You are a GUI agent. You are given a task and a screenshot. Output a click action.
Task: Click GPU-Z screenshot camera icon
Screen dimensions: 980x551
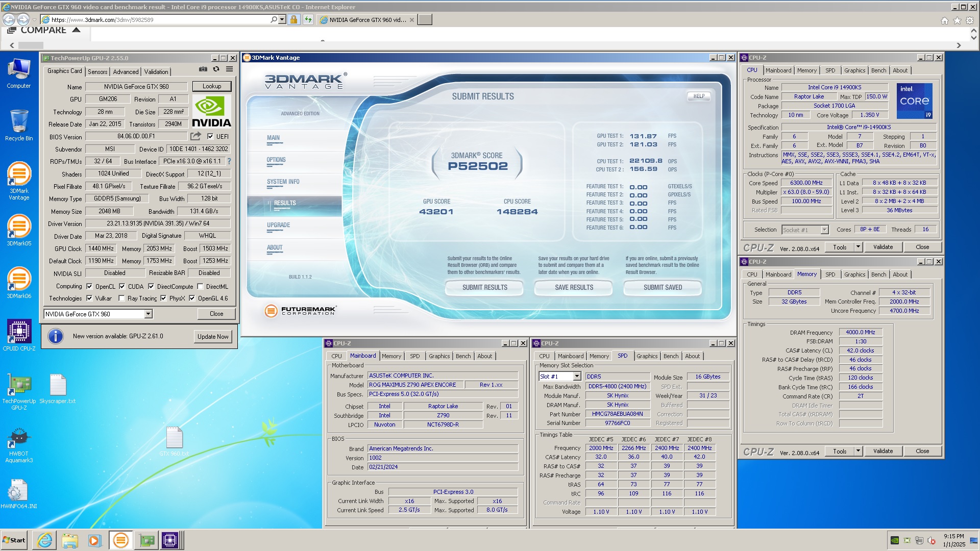click(203, 69)
